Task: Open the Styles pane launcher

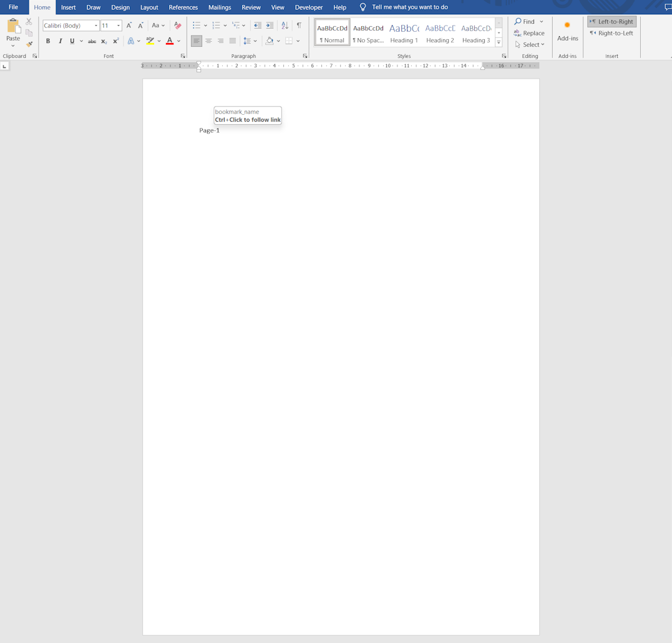Action: click(504, 56)
